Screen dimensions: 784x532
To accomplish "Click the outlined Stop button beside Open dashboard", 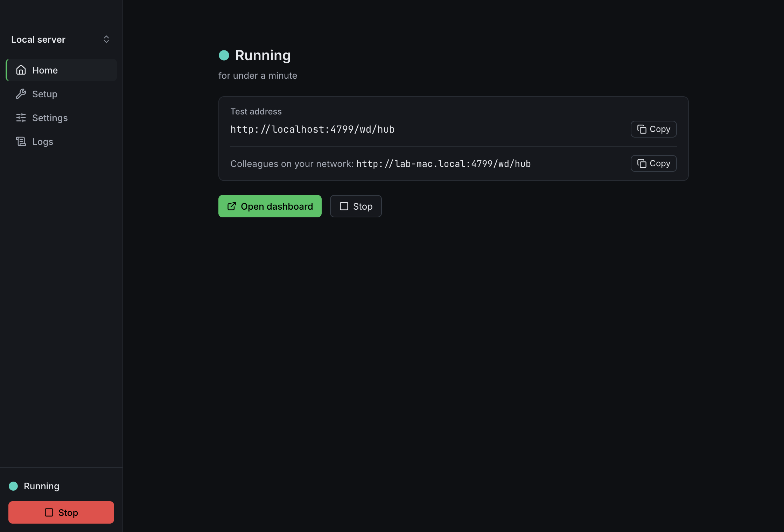I will pyautogui.click(x=356, y=206).
